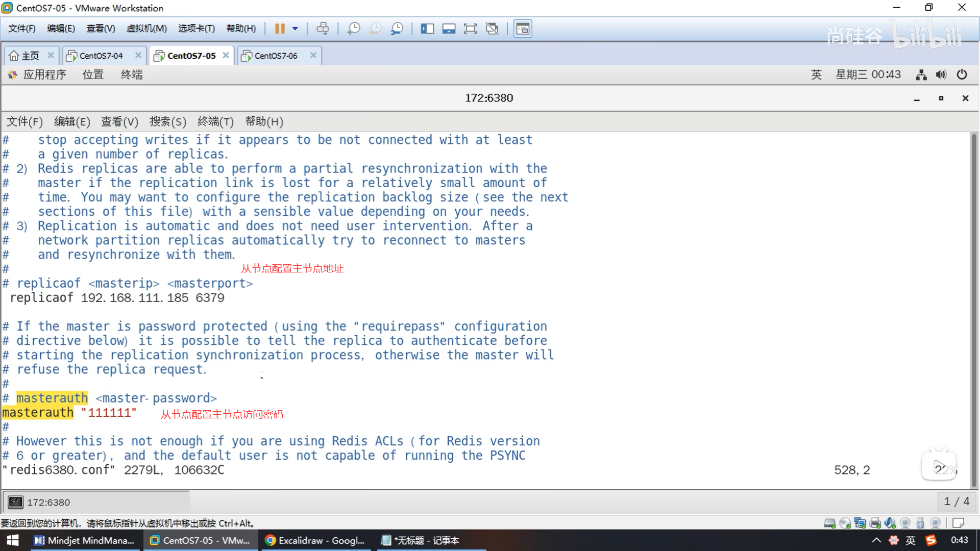
Task: Close the CentOS7-06 tab
Action: 313,55
